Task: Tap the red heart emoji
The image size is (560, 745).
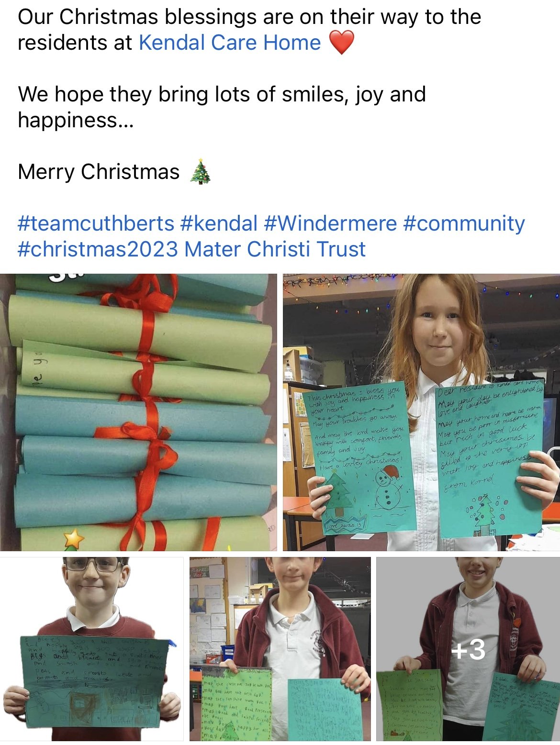Action: click(342, 42)
